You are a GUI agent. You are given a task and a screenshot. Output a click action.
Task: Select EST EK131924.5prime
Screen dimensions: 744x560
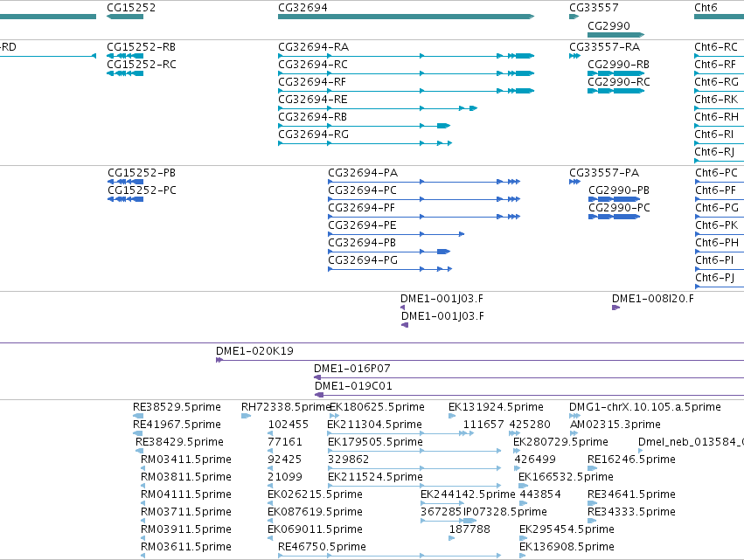click(x=496, y=407)
